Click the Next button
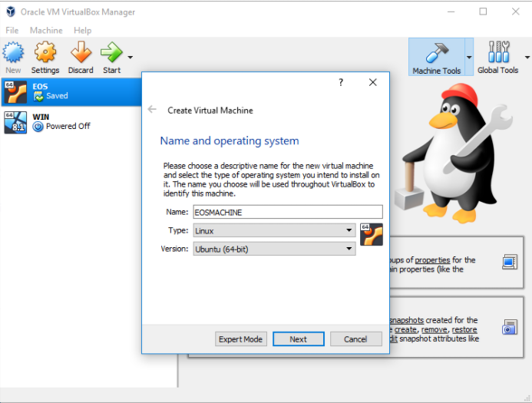Image resolution: width=532 pixels, height=403 pixels. click(298, 339)
